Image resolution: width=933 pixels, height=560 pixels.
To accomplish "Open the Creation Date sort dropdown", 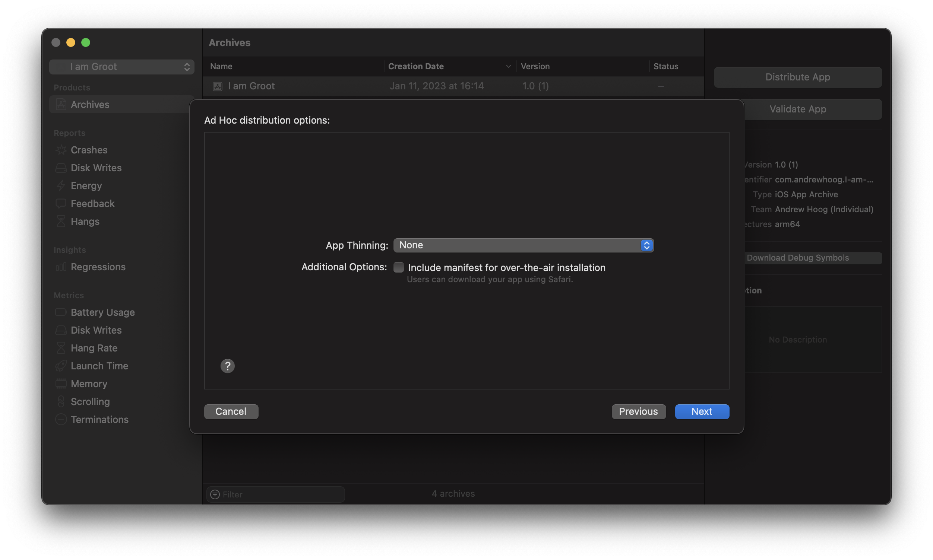I will tap(507, 66).
